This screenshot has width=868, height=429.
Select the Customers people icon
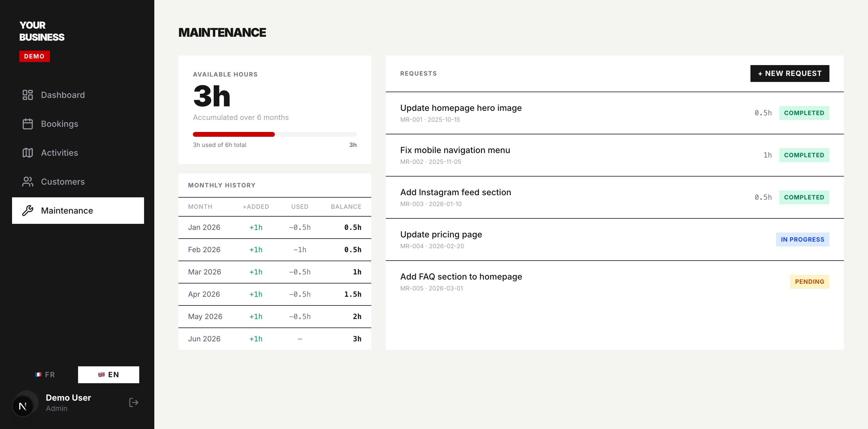pyautogui.click(x=28, y=182)
